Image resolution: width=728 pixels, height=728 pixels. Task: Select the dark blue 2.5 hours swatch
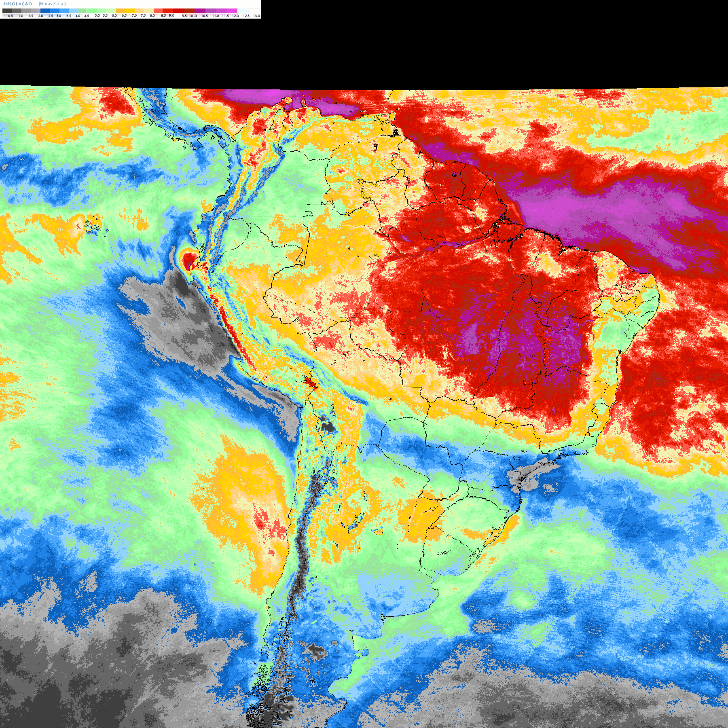[x=45, y=11]
